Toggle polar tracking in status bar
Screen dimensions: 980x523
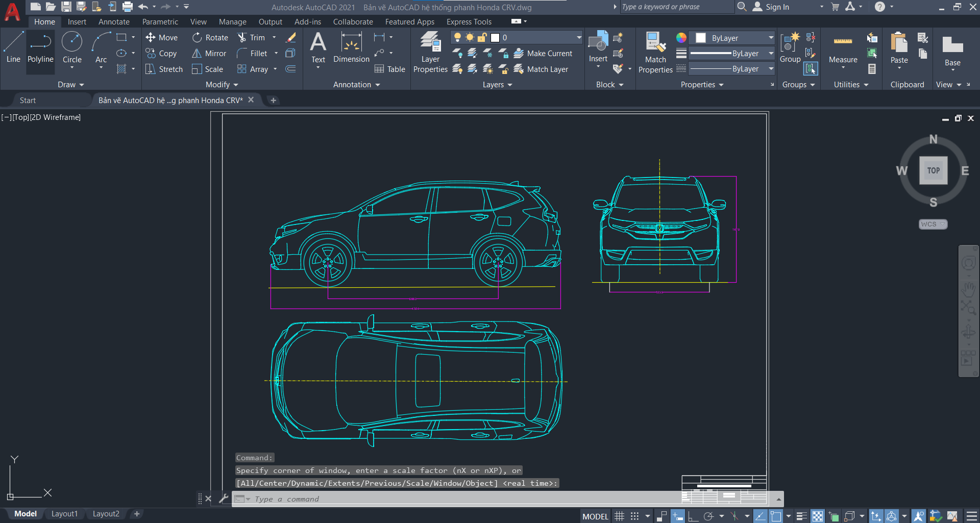708,516
